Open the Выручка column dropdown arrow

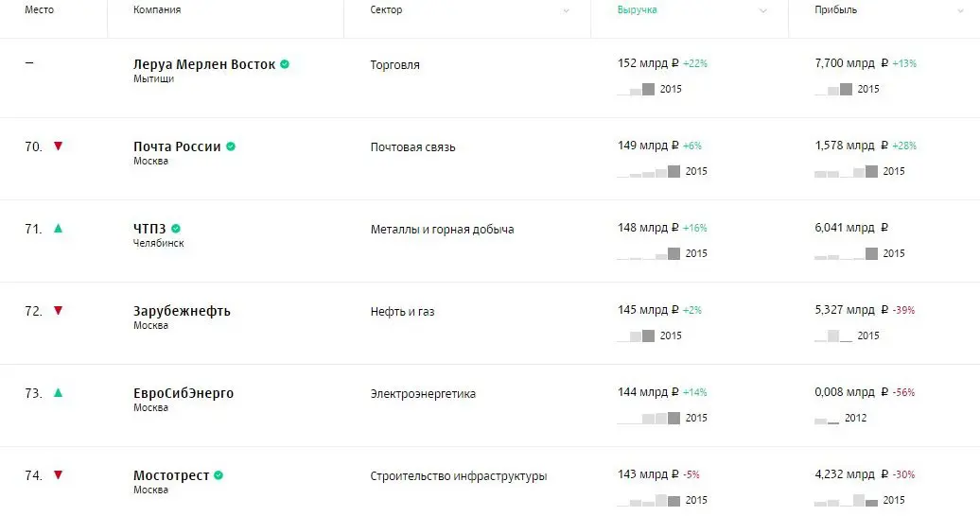(762, 11)
